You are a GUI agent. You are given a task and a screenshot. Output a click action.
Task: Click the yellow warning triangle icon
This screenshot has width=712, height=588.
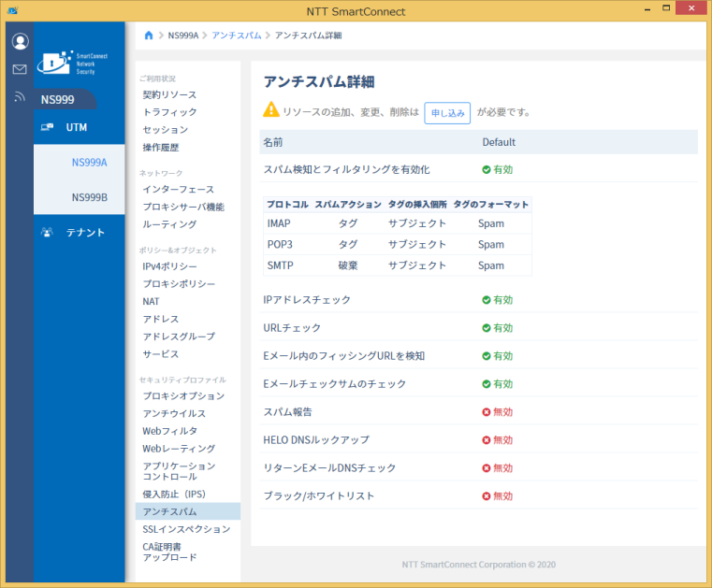(x=271, y=109)
